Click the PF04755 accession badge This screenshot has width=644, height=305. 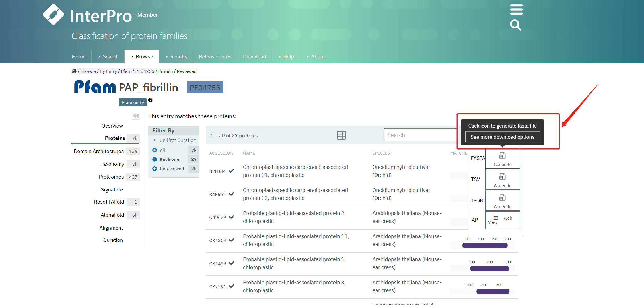click(205, 87)
